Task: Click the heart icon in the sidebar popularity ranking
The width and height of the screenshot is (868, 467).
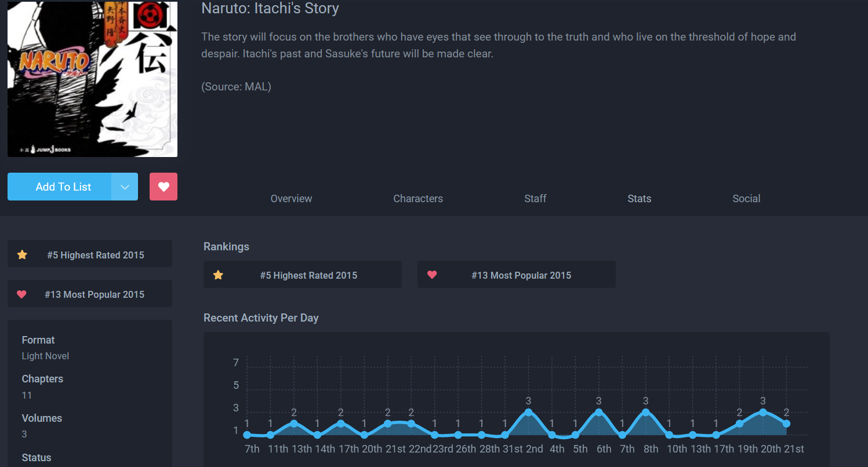Action: coord(21,294)
